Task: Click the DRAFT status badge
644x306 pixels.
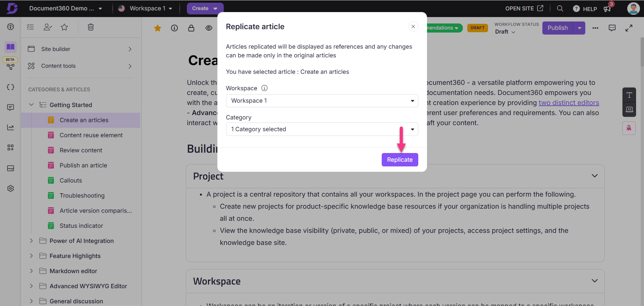Action: [477, 28]
